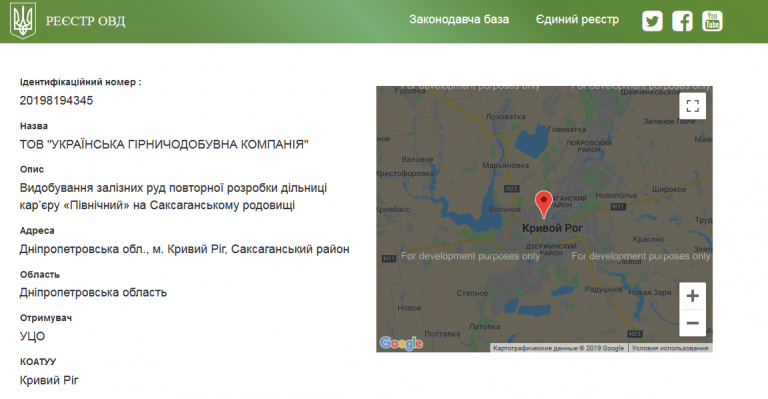Image resolution: width=768 pixels, height=399 pixels.
Task: Go to РЕЄСТР ОВД home title
Action: coord(85,21)
